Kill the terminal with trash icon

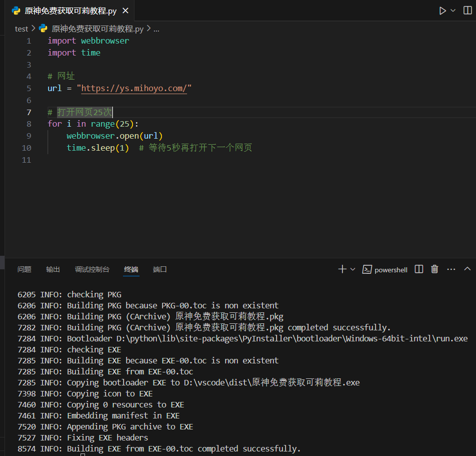434,269
